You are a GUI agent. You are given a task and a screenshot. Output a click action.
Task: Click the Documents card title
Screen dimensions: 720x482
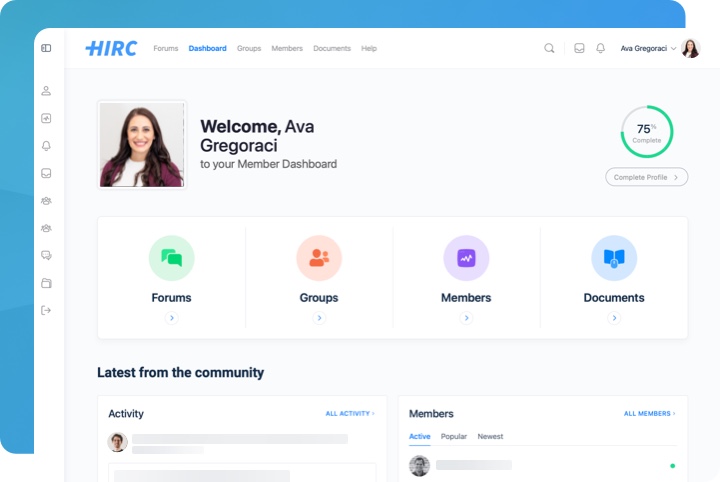tap(614, 297)
